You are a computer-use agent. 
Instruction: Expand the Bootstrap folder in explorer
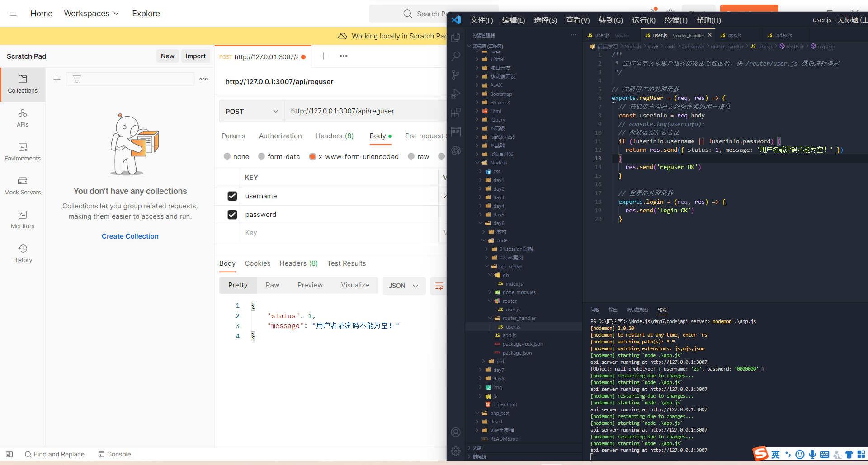pyautogui.click(x=500, y=94)
